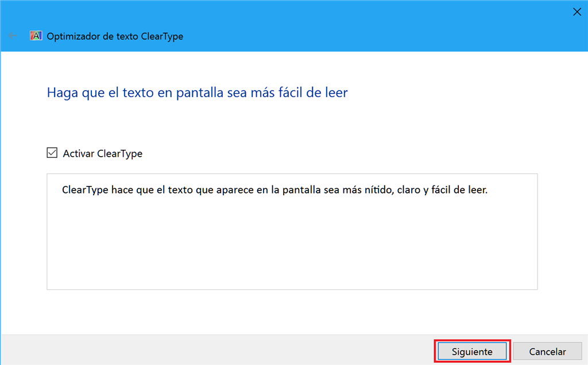Click the sample text 'ClearType hace que el texto…'
The height and width of the screenshot is (365, 588).
pos(274,190)
